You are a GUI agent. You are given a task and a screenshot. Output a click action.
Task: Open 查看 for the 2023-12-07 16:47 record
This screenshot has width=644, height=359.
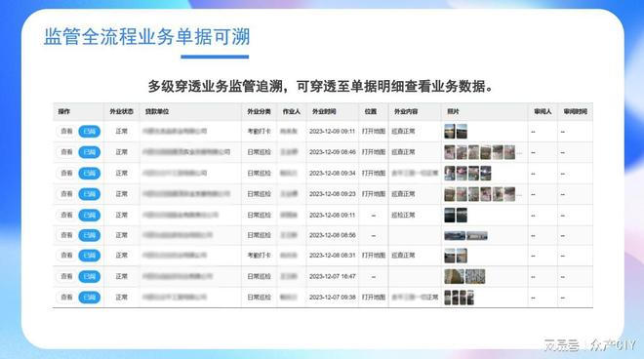(66, 276)
